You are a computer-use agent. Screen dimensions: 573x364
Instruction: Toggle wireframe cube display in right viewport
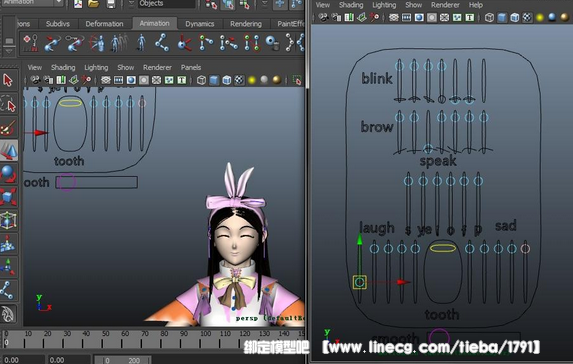(489, 18)
